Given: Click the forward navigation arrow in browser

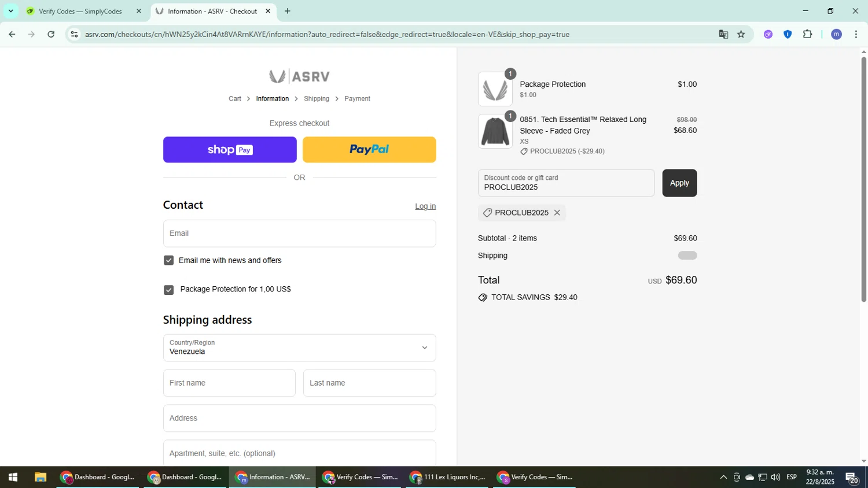Looking at the screenshot, I should 32,35.
